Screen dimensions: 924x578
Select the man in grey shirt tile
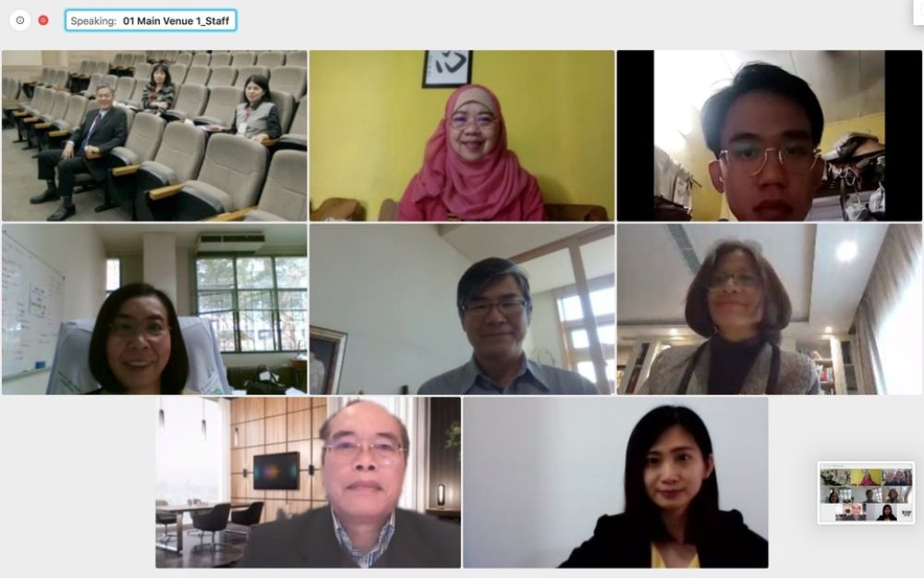click(462, 309)
